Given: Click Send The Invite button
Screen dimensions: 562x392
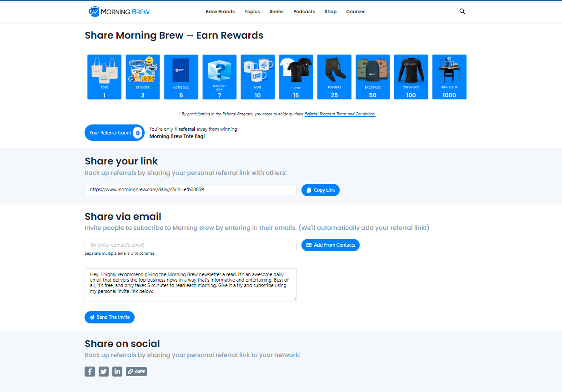Looking at the screenshot, I should (110, 317).
